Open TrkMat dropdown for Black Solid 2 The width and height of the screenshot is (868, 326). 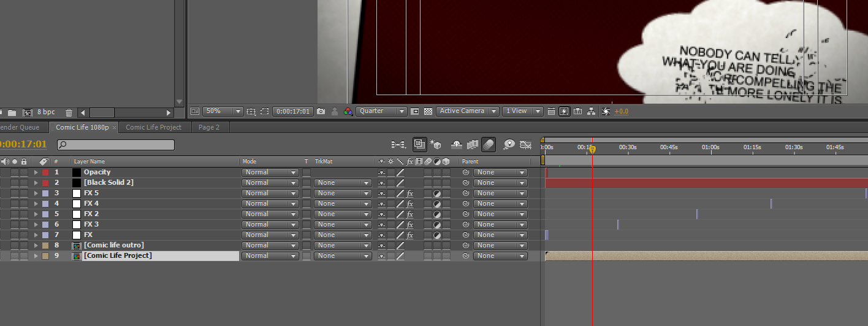point(343,183)
